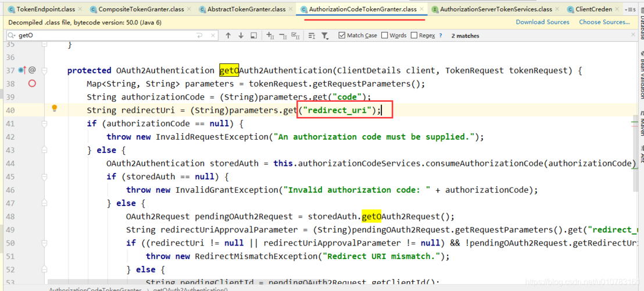This screenshot has width=644, height=291.
Task: Go to previous search occurrence arrow
Action: 228,36
